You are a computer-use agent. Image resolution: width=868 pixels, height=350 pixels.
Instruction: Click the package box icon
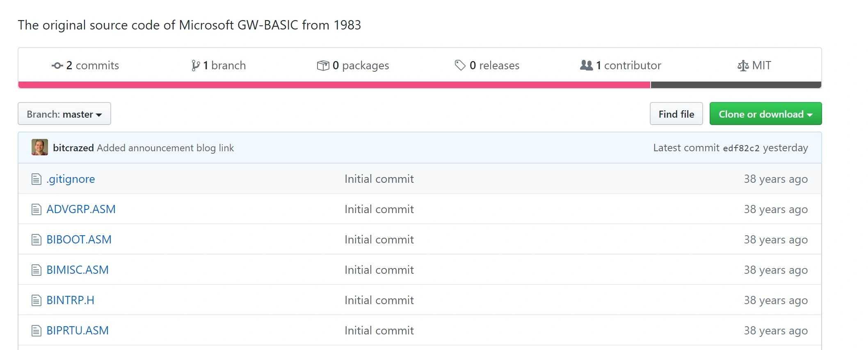pyautogui.click(x=323, y=66)
